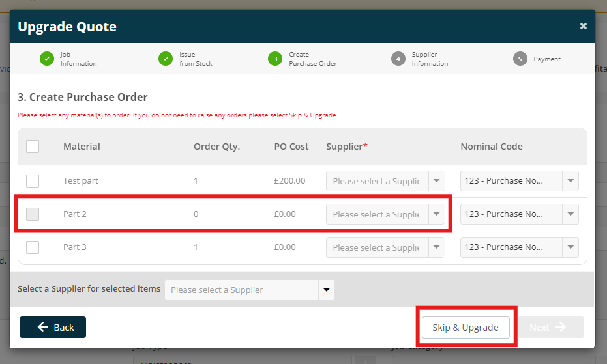Click step 5 Payment circle
Image resolution: width=607 pixels, height=364 pixels.
tap(520, 59)
